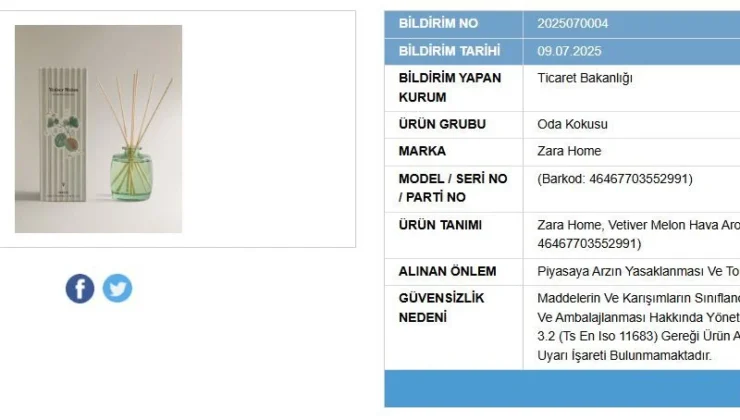This screenshot has width=740, height=420.
Task: Click the Zara Home brand value
Action: 569,151
